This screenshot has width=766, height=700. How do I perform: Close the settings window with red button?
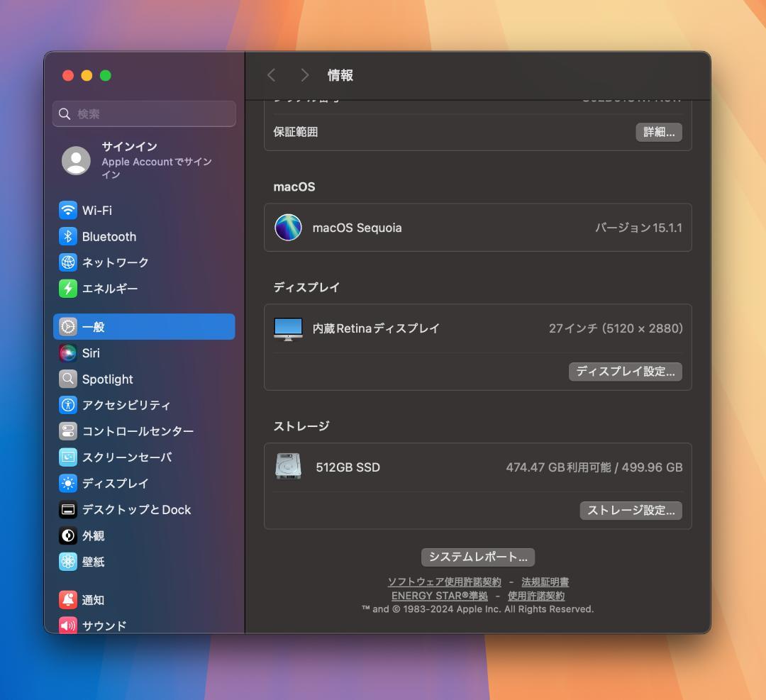[68, 75]
